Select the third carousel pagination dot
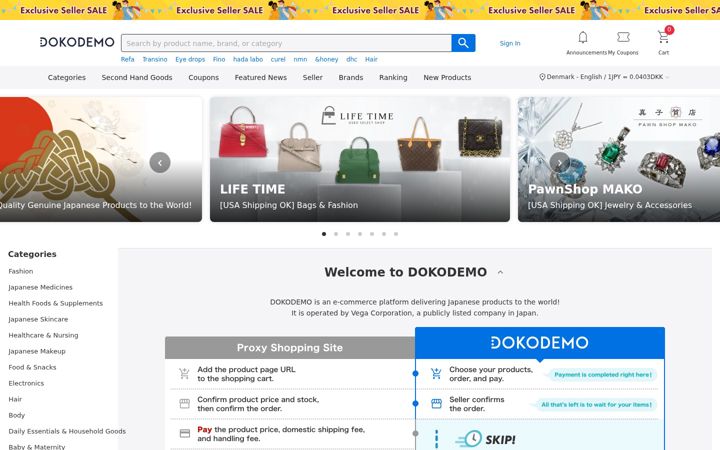 [x=348, y=234]
